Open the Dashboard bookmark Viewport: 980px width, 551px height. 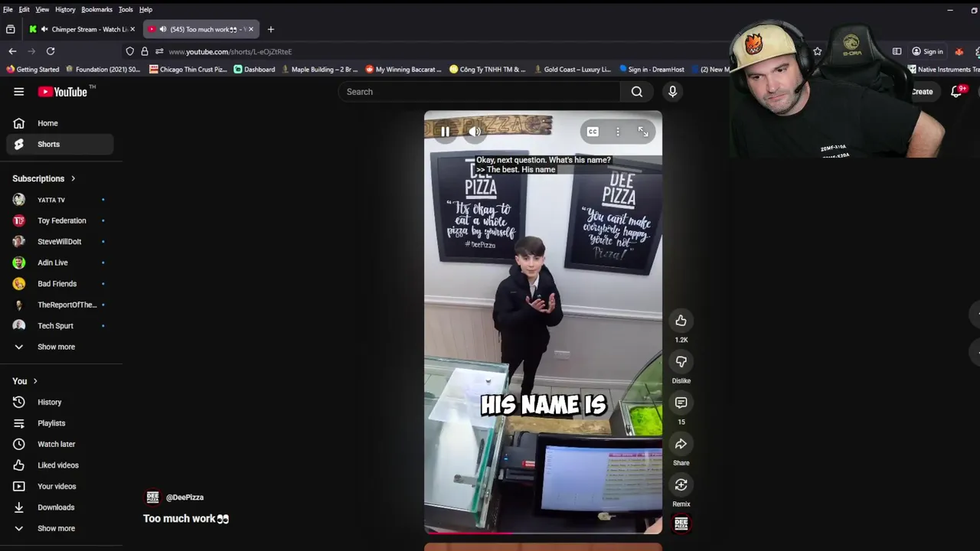click(x=254, y=70)
